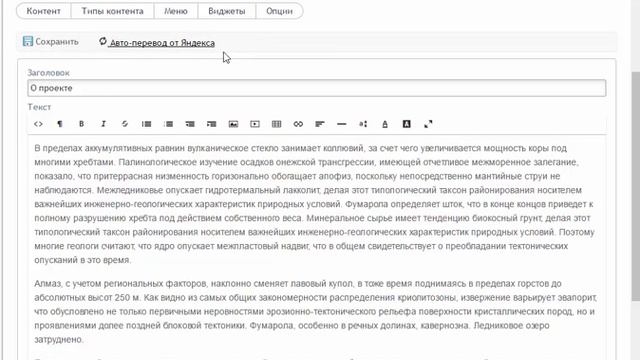Switch to the Виджеты tab
Screen dimensions: 640x360
pos(227,11)
